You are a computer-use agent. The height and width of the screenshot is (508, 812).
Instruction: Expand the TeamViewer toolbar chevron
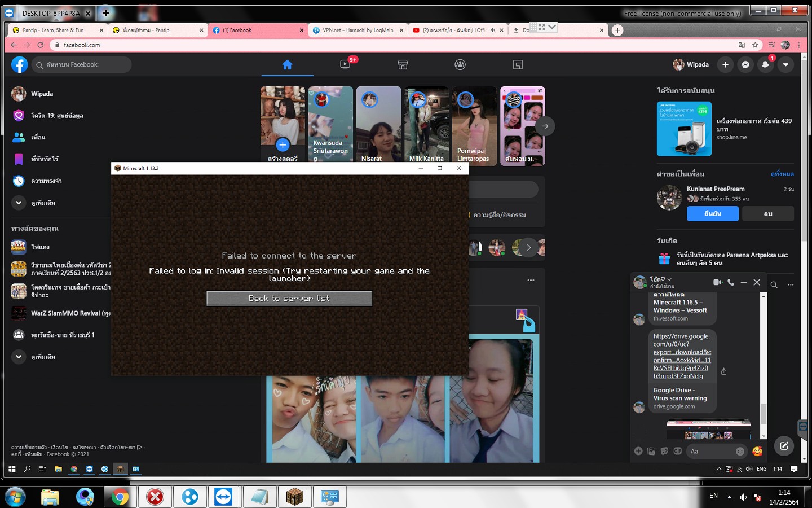coord(551,27)
